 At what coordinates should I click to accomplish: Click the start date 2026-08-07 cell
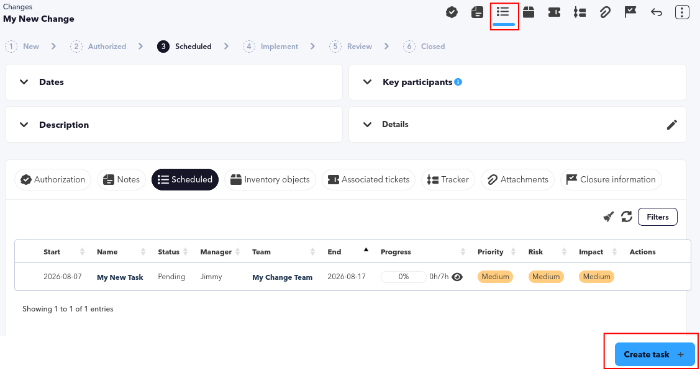[62, 277]
